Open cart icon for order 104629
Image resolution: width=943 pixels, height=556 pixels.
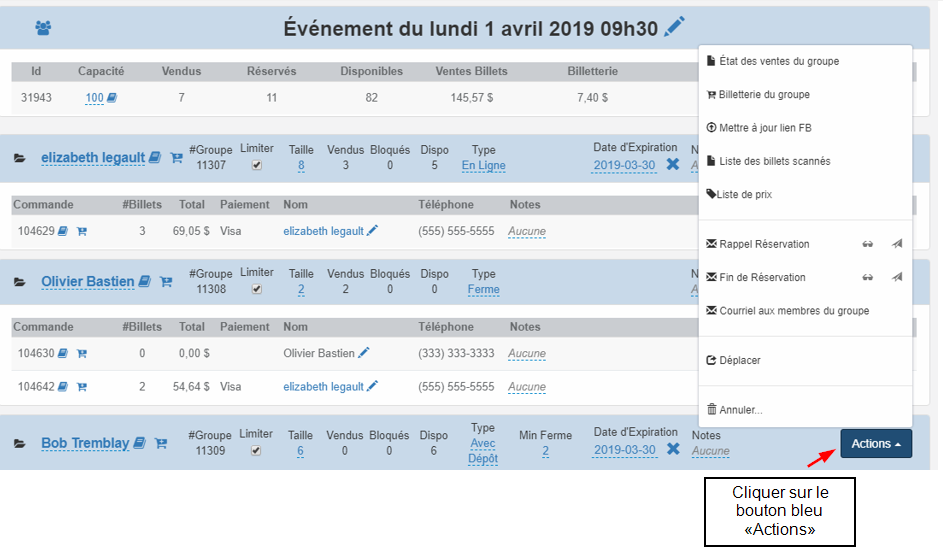(82, 231)
